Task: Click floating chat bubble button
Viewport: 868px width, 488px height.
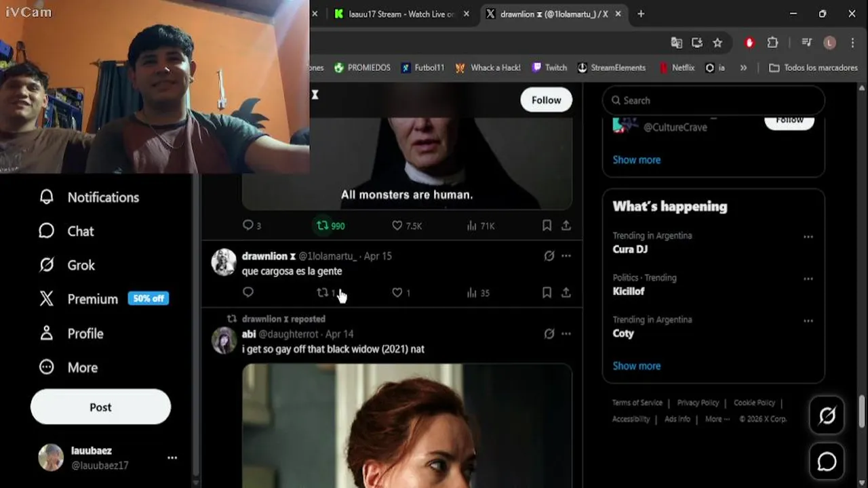Action: click(827, 462)
